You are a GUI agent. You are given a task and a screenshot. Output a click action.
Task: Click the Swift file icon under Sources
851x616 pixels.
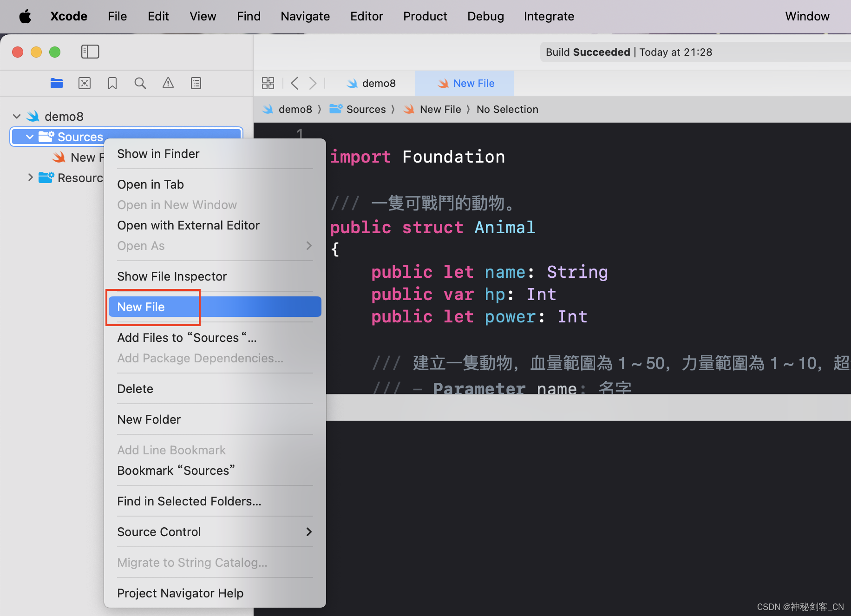(59, 157)
